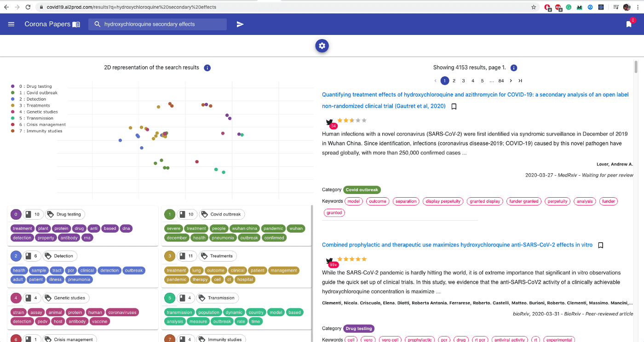Screen dimensions: 644x342
Task: Select results page 1
Action: point(445,81)
